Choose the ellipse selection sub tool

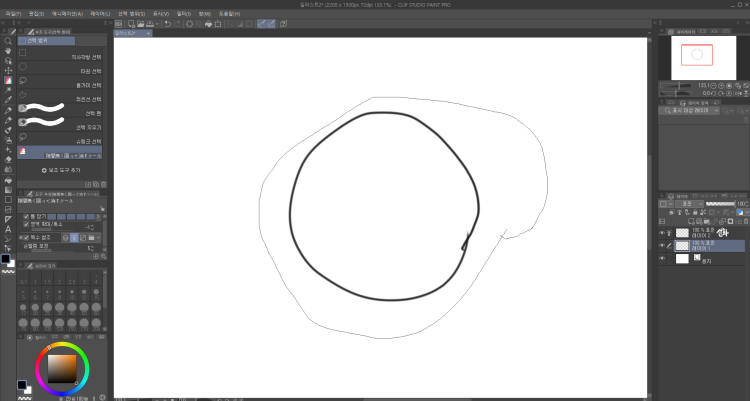[60, 68]
